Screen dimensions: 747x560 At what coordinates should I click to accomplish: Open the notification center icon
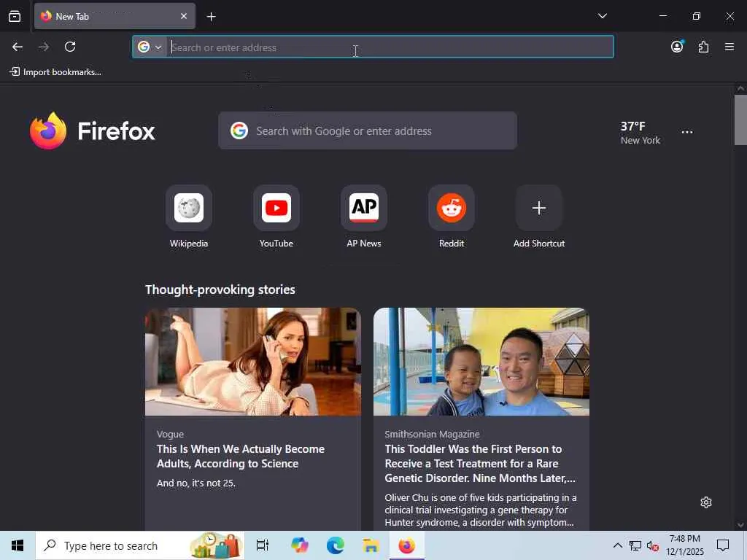[723, 545]
